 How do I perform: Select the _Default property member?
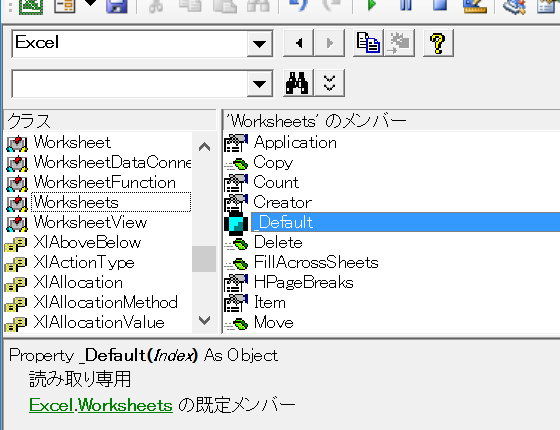[406, 222]
